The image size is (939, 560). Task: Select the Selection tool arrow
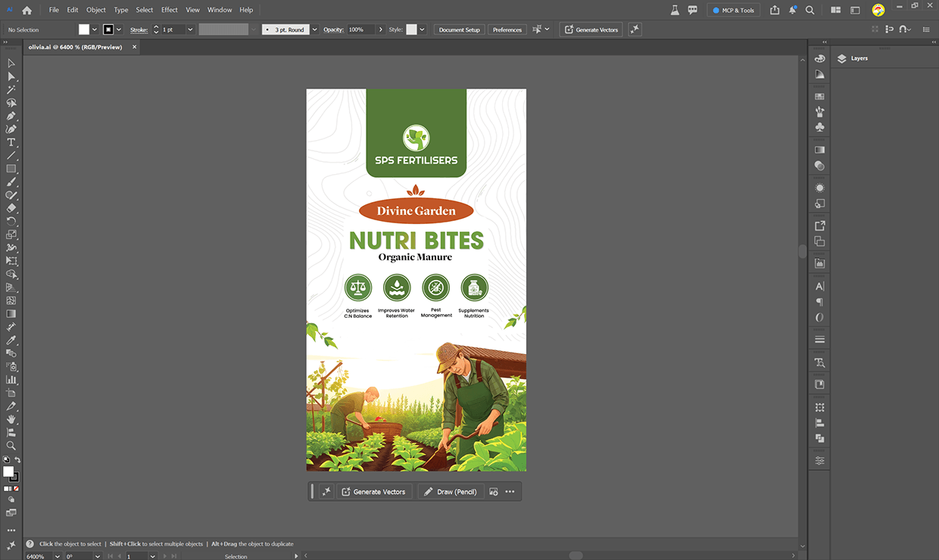[11, 64]
